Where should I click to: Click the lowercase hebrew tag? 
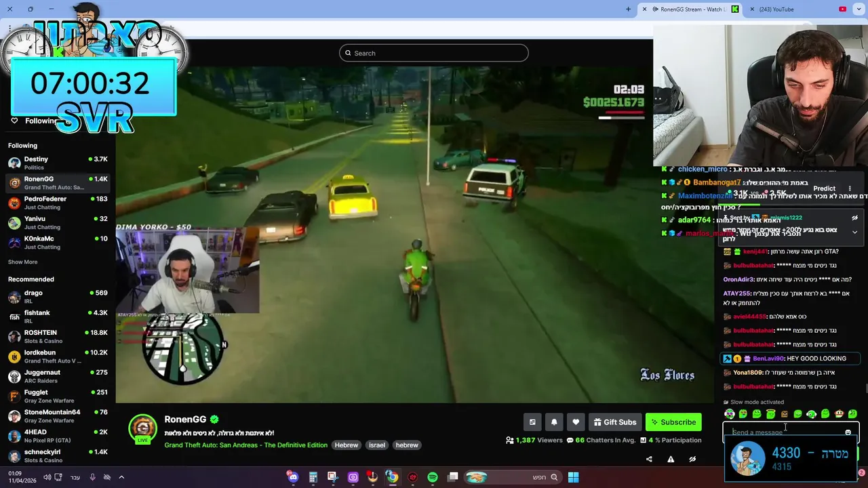(x=407, y=445)
